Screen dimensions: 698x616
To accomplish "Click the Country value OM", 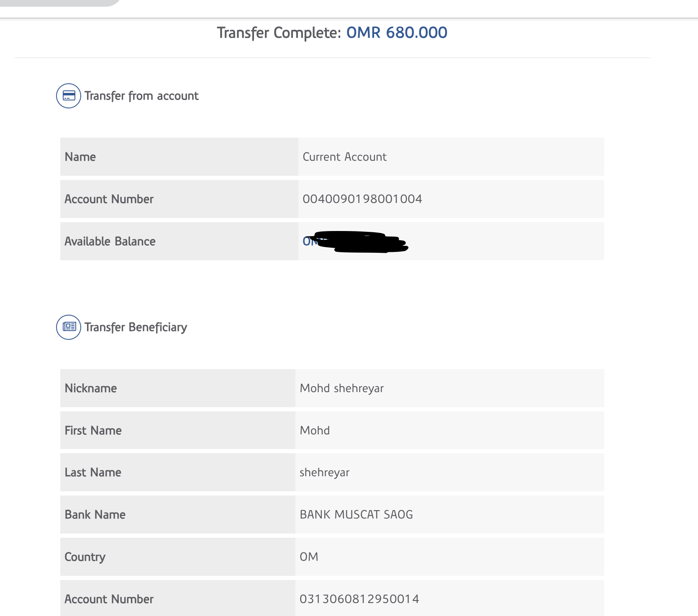I will point(309,557).
